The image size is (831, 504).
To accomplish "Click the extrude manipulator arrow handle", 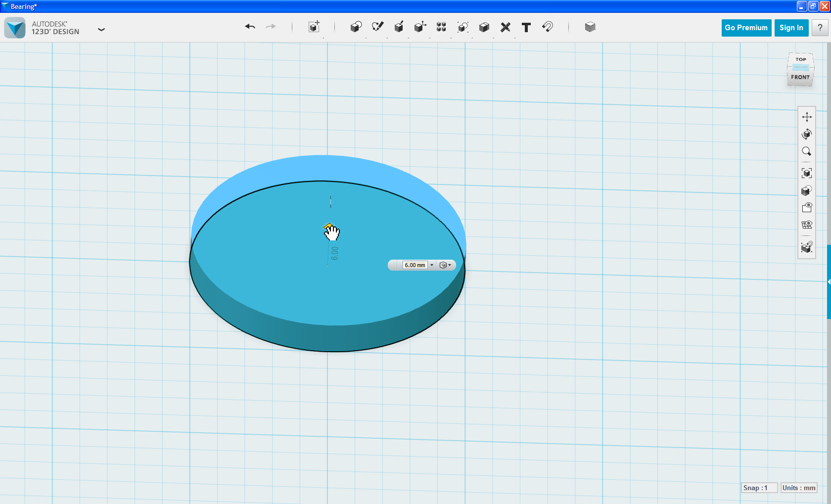I will pos(328,227).
